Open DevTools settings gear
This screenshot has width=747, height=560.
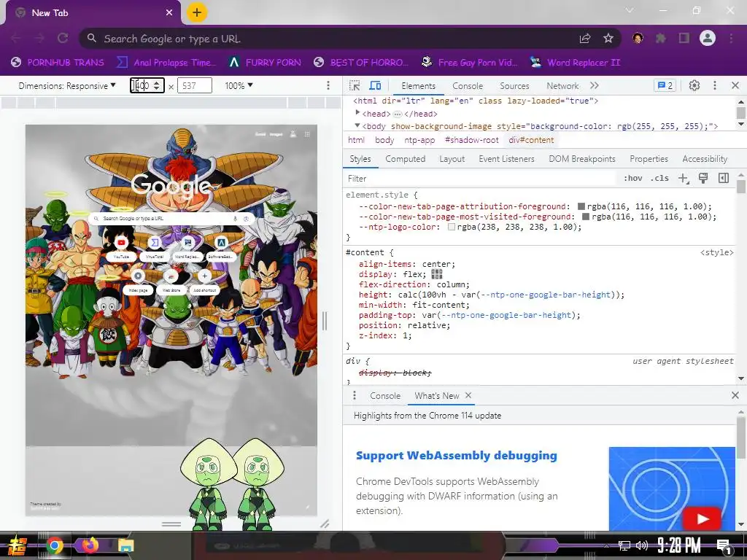pyautogui.click(x=694, y=86)
